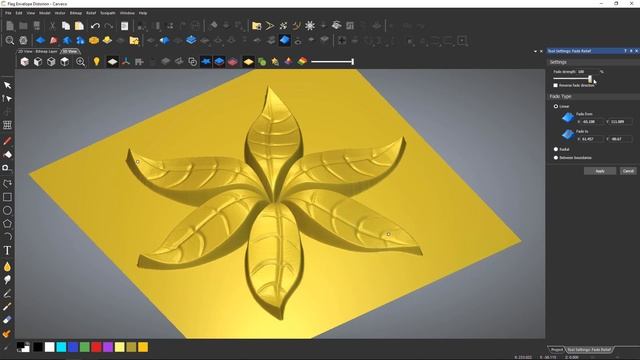Open the Notes page icon

coord(124,26)
